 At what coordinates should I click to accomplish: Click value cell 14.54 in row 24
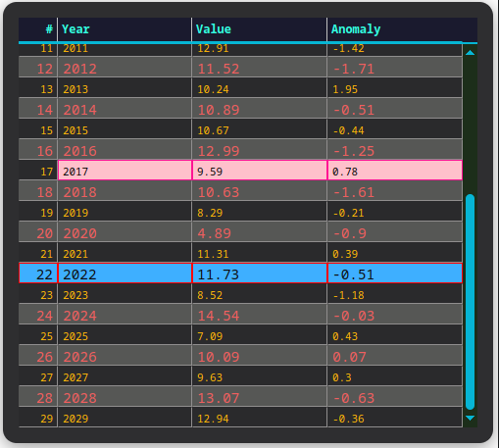coord(260,315)
